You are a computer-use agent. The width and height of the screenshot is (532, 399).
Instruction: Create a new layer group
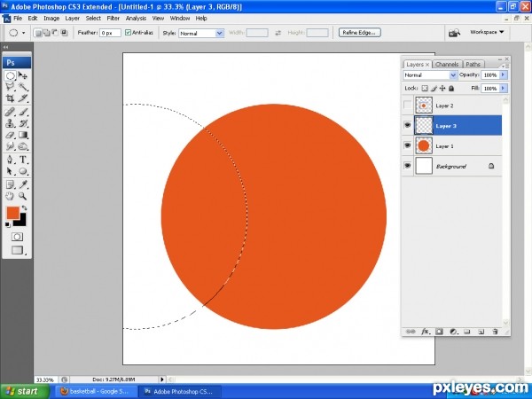(467, 332)
